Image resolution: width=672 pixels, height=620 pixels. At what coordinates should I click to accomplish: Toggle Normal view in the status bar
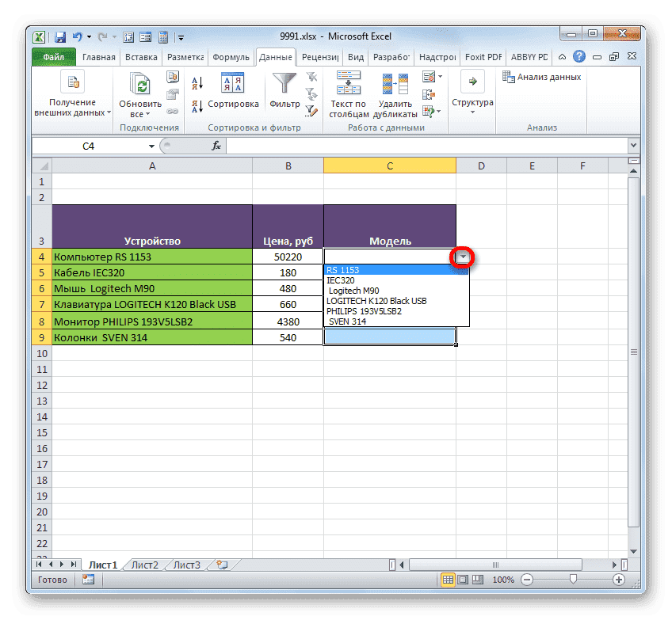448,580
